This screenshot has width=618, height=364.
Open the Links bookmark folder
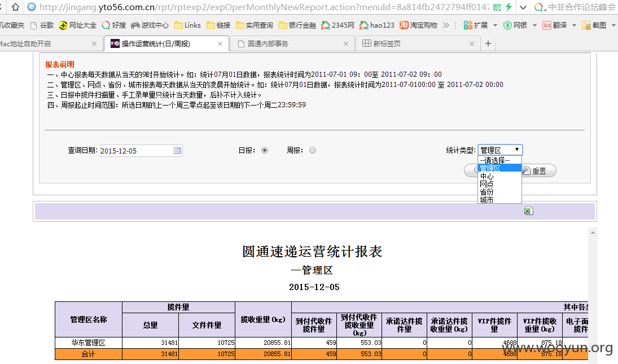click(x=187, y=25)
